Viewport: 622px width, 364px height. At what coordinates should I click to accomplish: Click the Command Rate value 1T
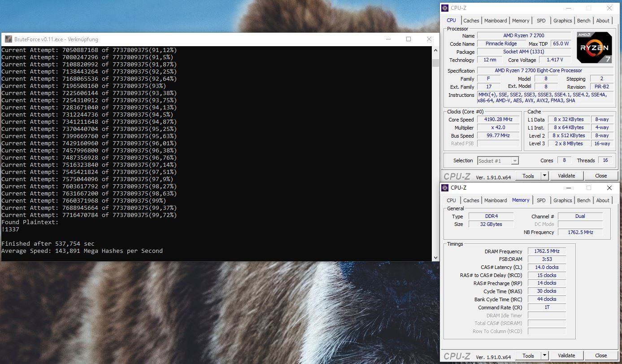547,308
